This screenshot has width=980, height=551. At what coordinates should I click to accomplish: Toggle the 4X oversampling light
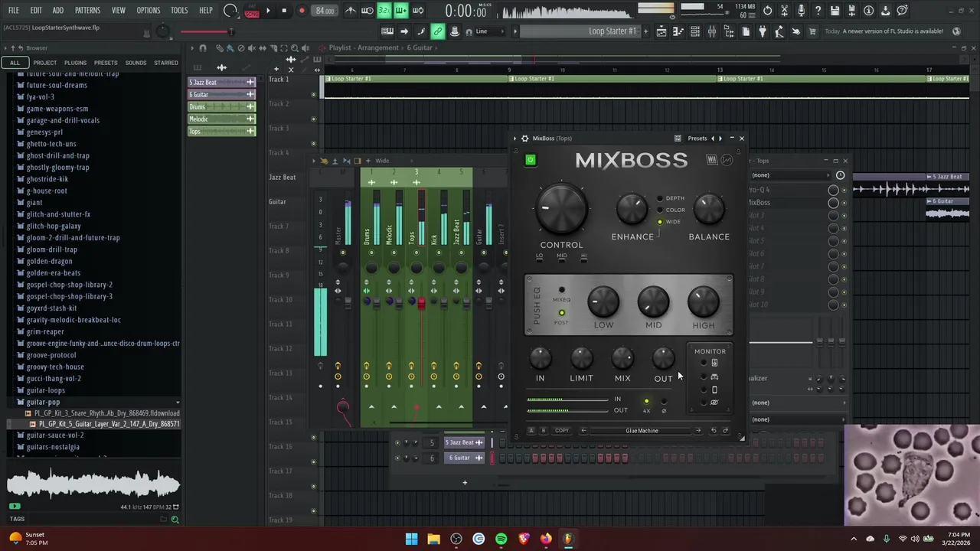[x=646, y=402]
